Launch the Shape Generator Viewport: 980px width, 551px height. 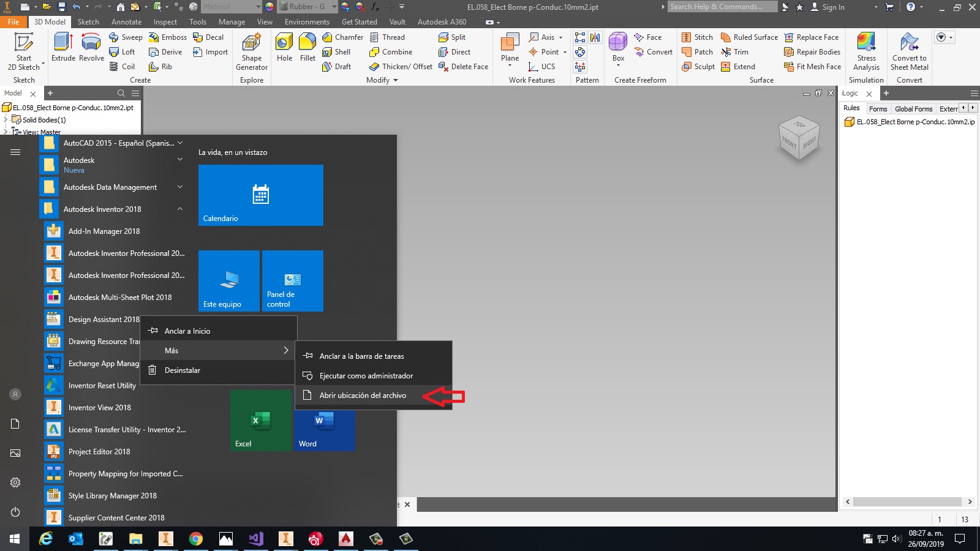pyautogui.click(x=251, y=52)
